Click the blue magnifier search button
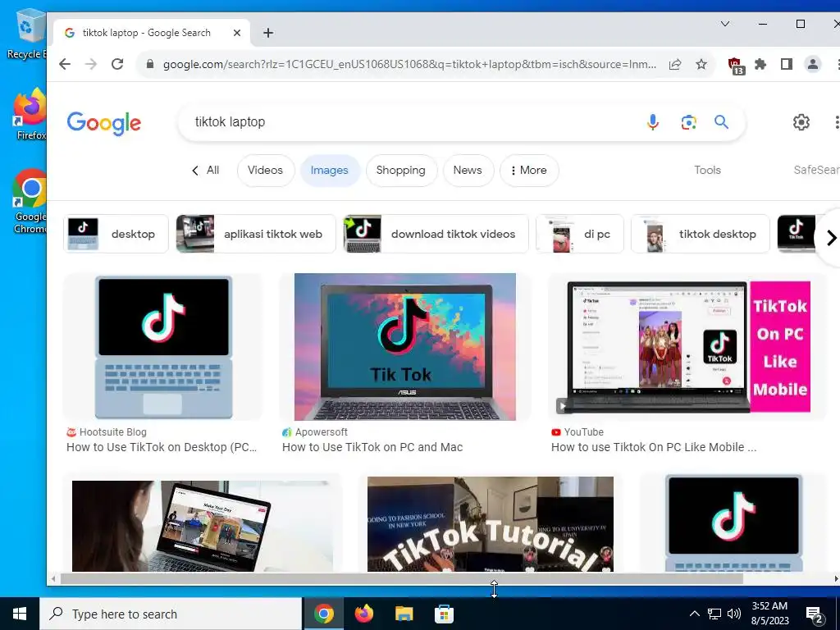The height and width of the screenshot is (630, 840). [722, 122]
